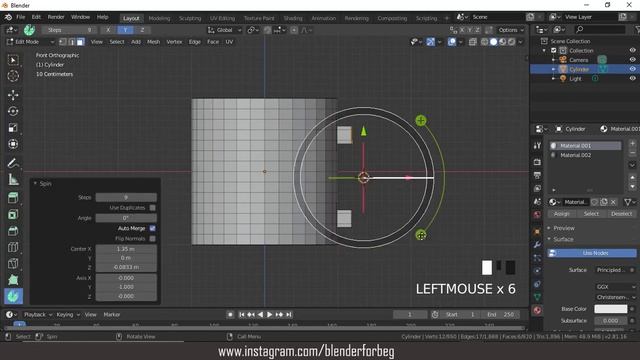Enable Use Duplicates checkbox
This screenshot has width=640, height=360.
[153, 208]
